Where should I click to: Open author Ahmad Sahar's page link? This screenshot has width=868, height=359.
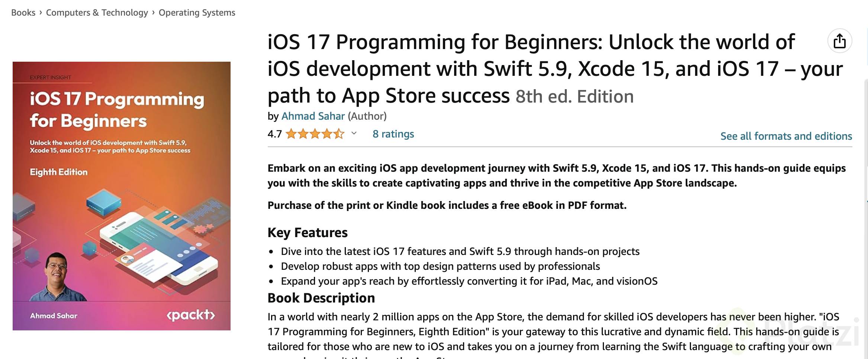313,116
